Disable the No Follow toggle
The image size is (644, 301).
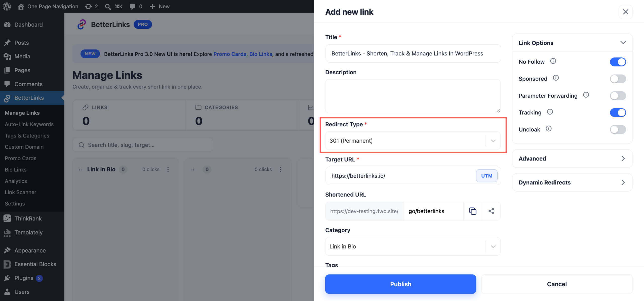pyautogui.click(x=618, y=62)
